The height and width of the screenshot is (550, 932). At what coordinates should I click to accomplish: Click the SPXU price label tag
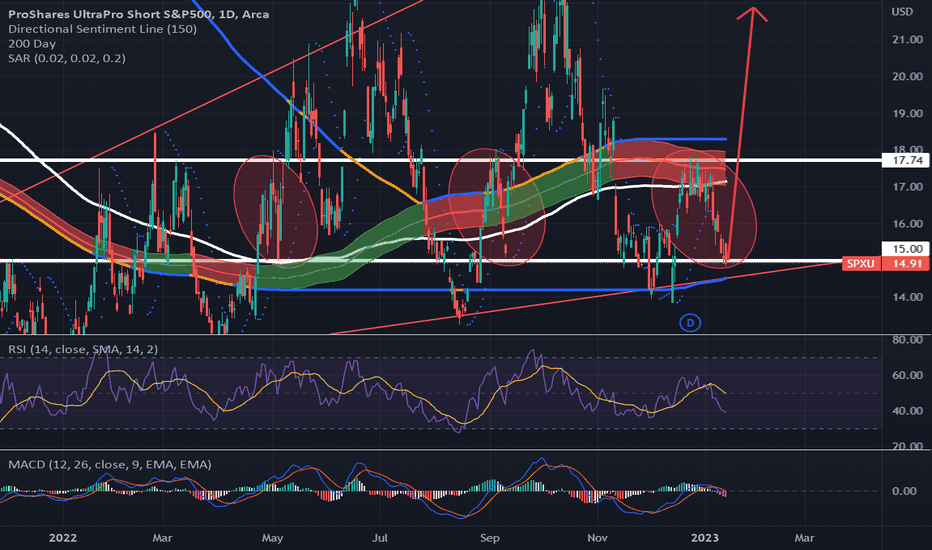tap(861, 263)
